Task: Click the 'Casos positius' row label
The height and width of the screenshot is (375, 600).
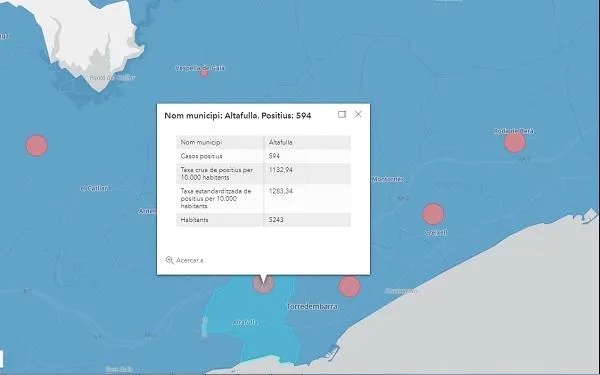Action: pyautogui.click(x=201, y=156)
